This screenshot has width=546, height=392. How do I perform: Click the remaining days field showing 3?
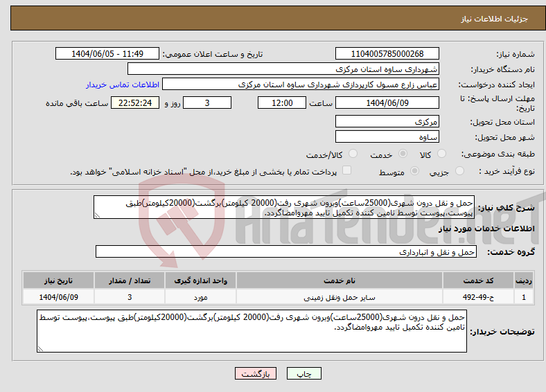[207, 103]
